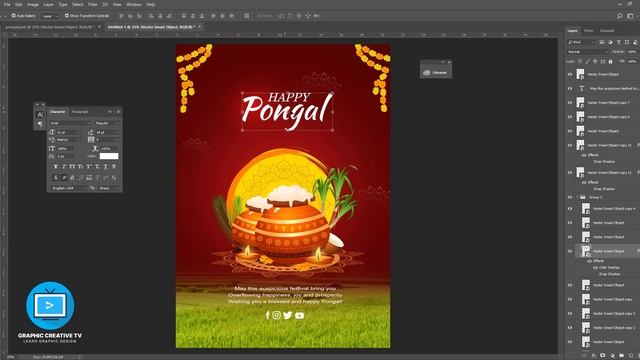Click the Libraries collapsed panel button
Screen dimensions: 640x360
pyautogui.click(x=436, y=73)
